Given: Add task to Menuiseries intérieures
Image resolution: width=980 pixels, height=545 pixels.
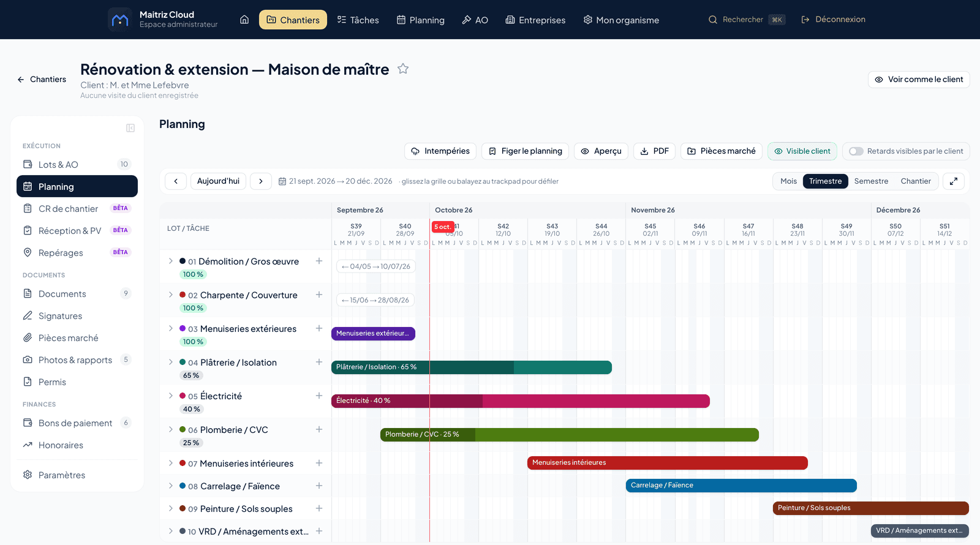Looking at the screenshot, I should 319,463.
